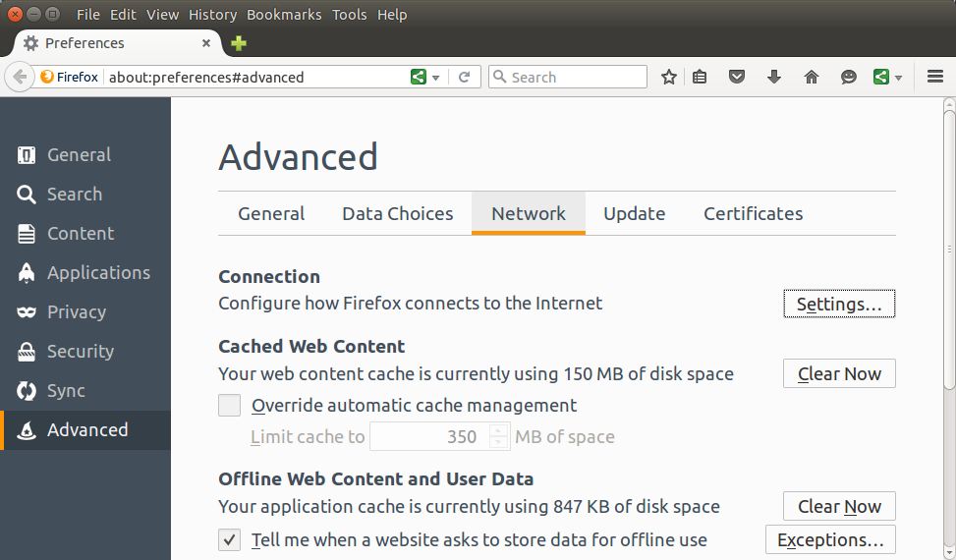The width and height of the screenshot is (956, 560).
Task: Open the Bookmarks menu
Action: pos(284,15)
